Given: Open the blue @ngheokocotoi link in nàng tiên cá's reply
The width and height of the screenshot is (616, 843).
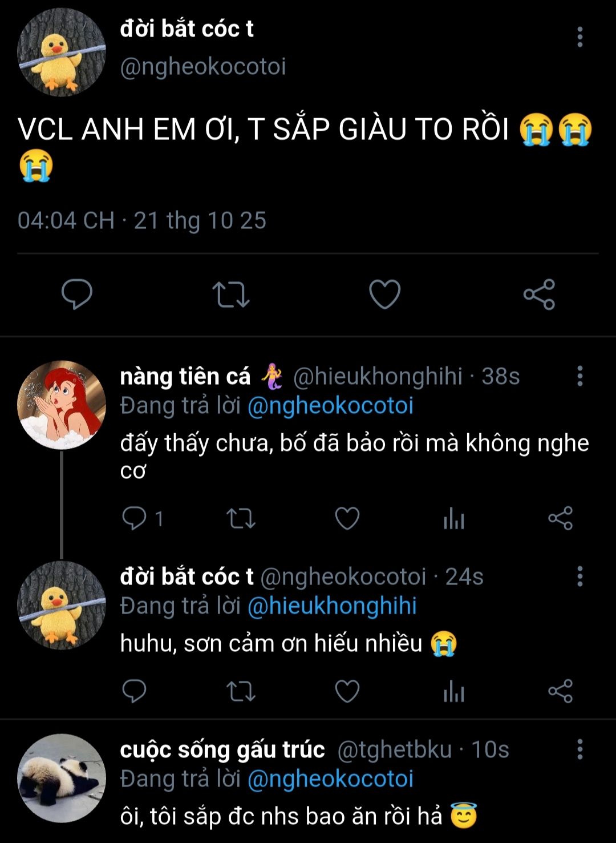Looking at the screenshot, I should point(330,406).
